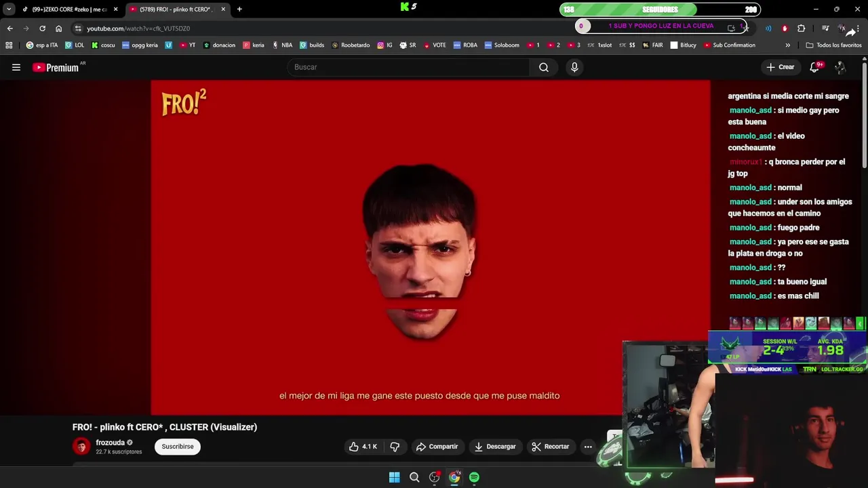Viewport: 868px width, 488px height.
Task: Open a new browser tab
Action: [239, 9]
